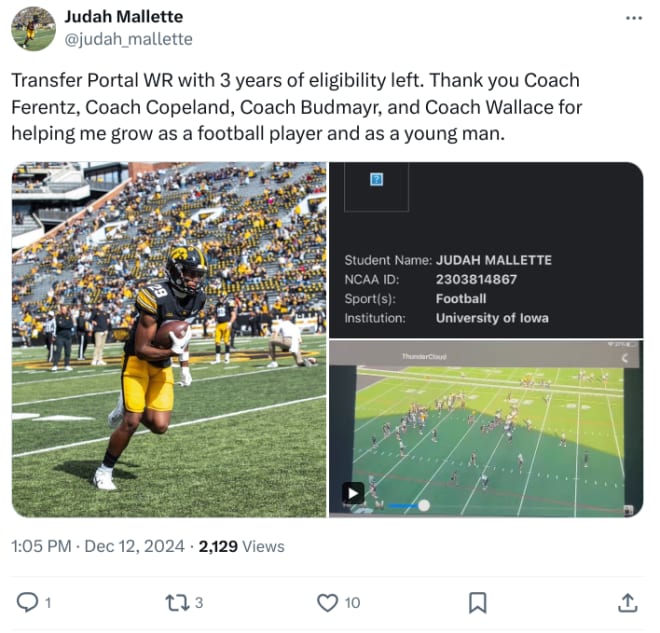Open the @judah_mallette handle link
660x633 pixels.
coord(128,39)
